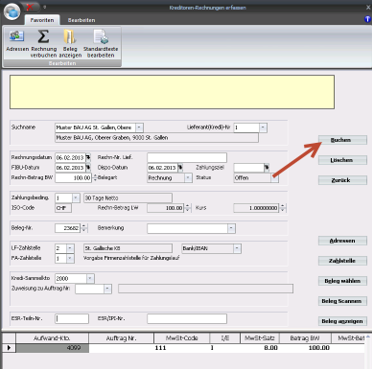Switch to the Bearbeiten tab
This screenshot has height=369, width=372.
point(81,20)
